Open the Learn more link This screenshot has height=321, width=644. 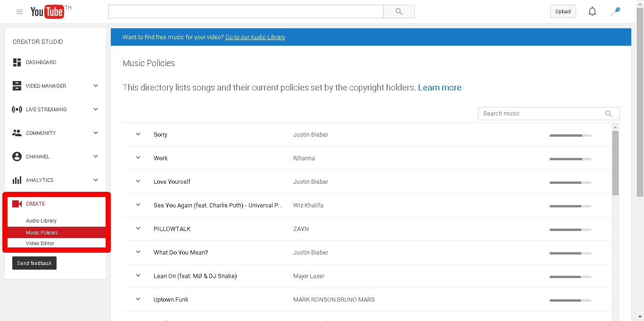tap(439, 88)
